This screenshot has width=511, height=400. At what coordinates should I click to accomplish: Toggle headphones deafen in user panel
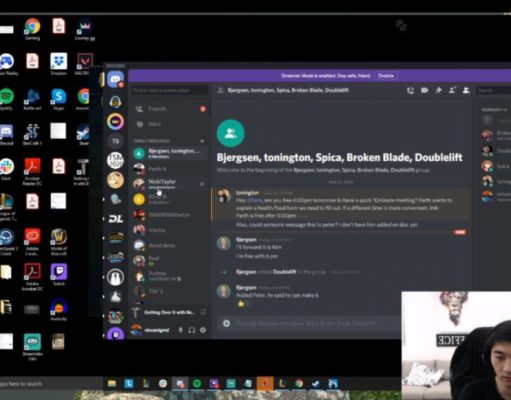(192, 330)
